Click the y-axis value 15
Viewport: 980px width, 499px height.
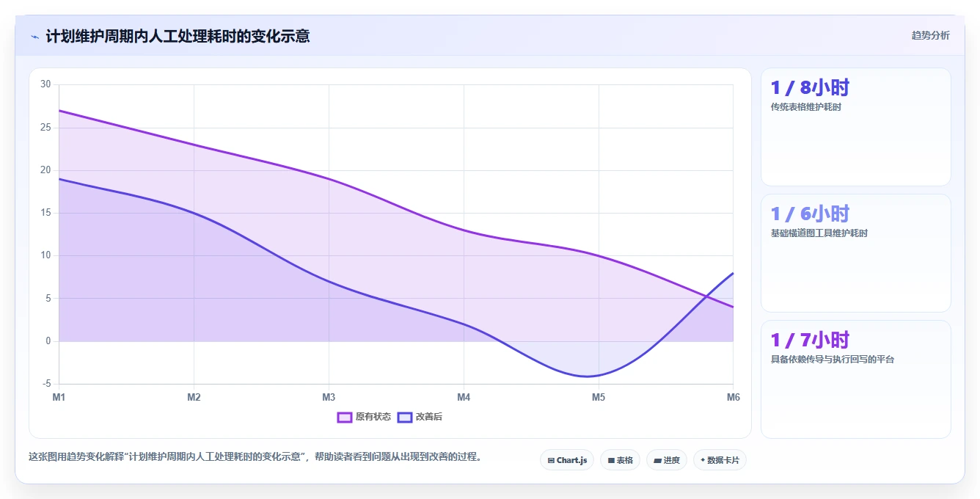pos(45,213)
